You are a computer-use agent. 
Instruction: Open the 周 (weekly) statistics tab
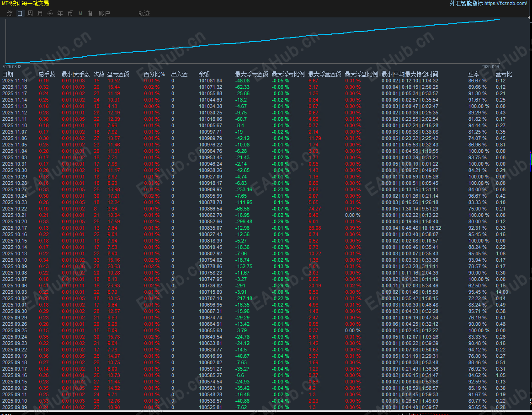(30, 14)
